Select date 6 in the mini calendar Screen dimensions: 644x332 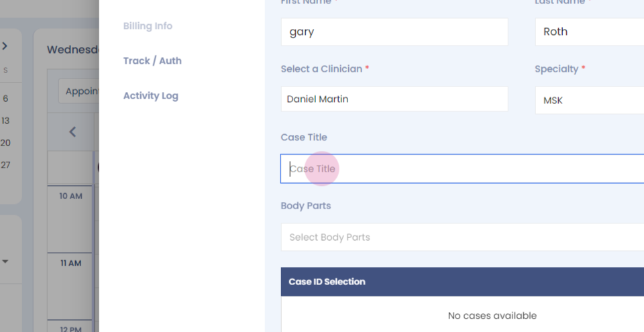5,99
